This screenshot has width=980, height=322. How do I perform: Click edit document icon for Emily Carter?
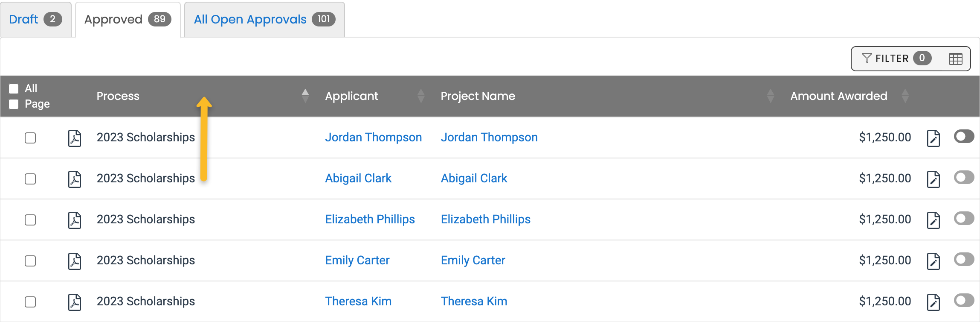(933, 261)
